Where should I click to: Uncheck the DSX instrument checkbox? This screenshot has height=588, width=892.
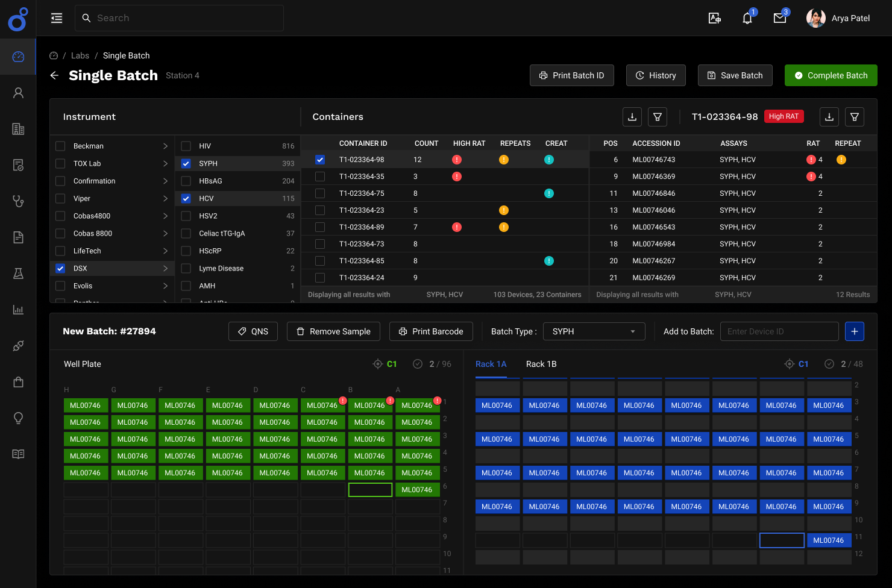point(60,268)
